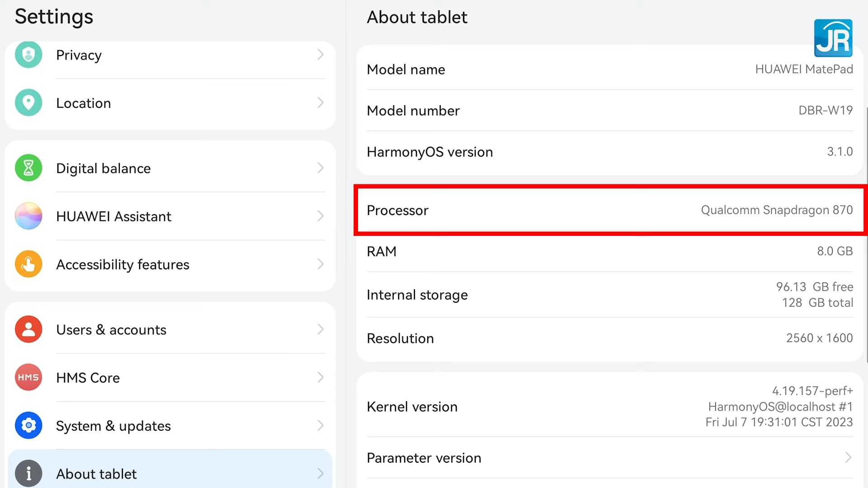Click the chevron next to Privacy

pyautogui.click(x=320, y=55)
